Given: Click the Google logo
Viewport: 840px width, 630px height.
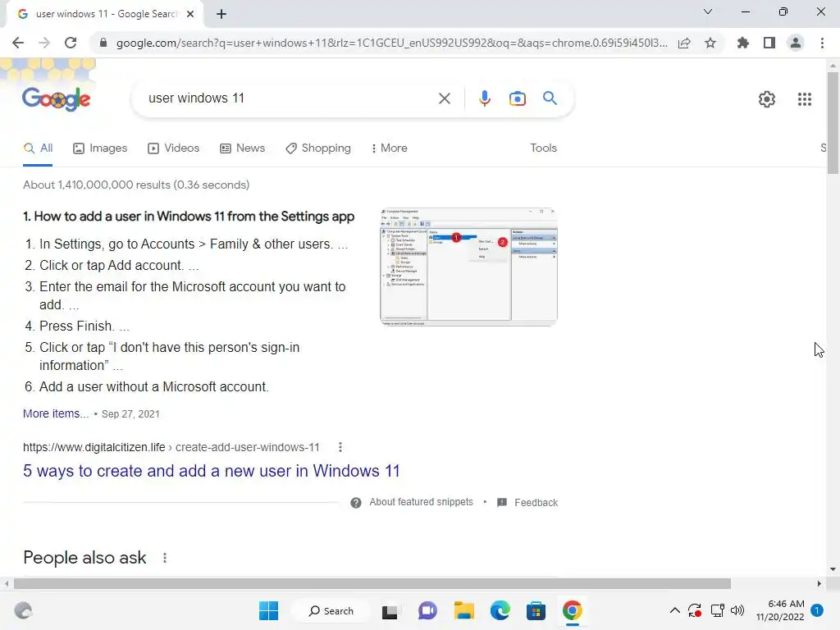Looking at the screenshot, I should (x=57, y=99).
